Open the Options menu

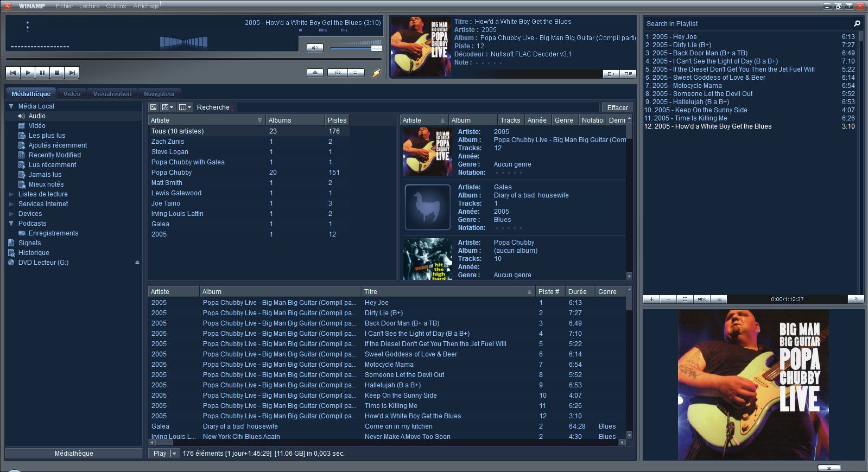tap(116, 6)
